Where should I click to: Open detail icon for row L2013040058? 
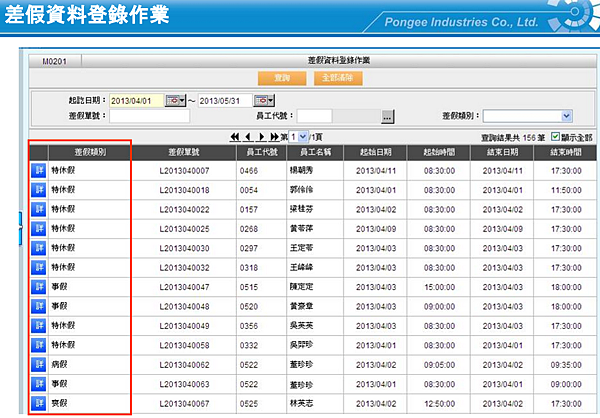39,345
